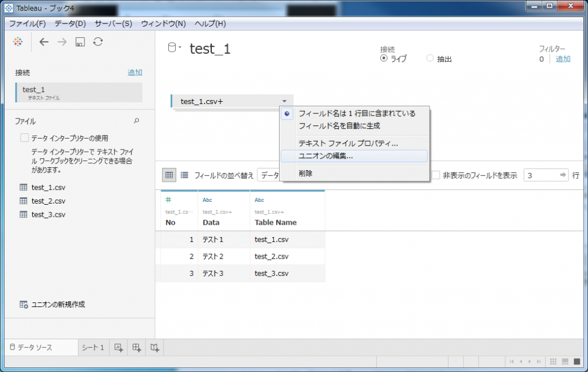This screenshot has height=372, width=588.
Task: Create a new worksheet from the bottom bar
Action: 118,347
